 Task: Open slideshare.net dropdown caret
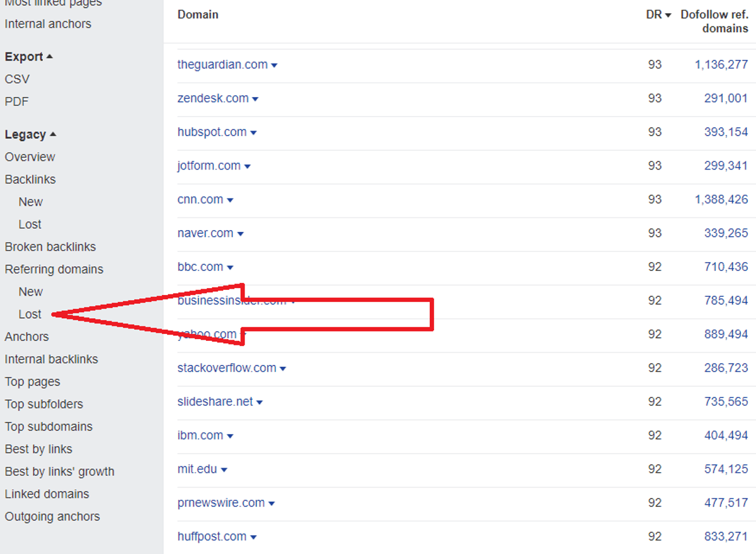260,403
